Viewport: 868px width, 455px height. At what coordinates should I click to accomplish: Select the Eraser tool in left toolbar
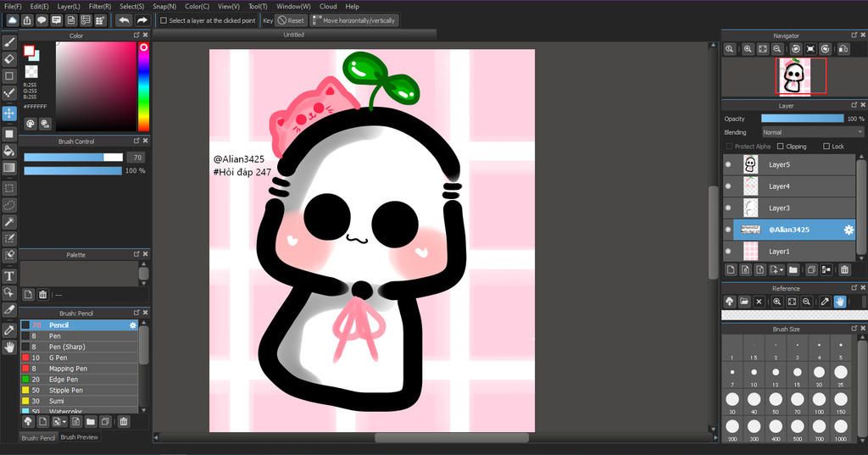tap(9, 58)
